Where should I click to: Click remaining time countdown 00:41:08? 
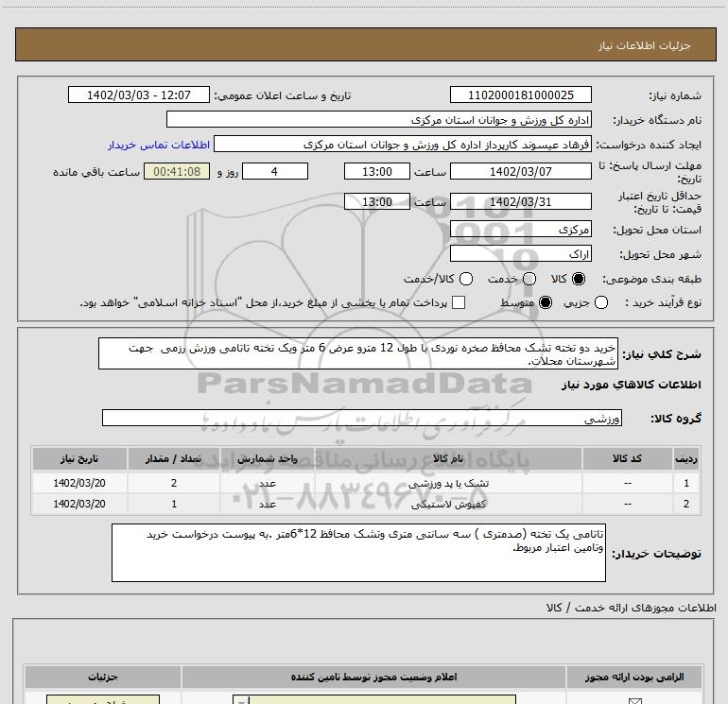(177, 171)
